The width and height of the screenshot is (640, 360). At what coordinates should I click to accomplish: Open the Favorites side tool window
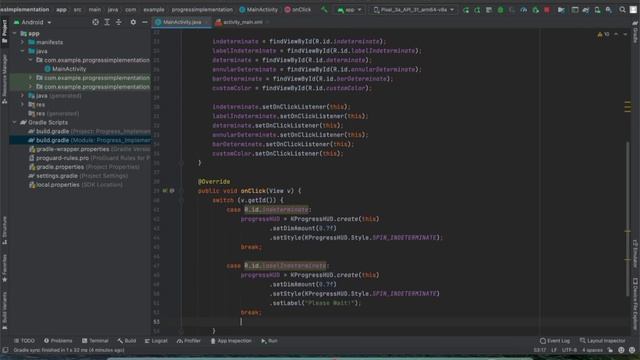(4, 268)
